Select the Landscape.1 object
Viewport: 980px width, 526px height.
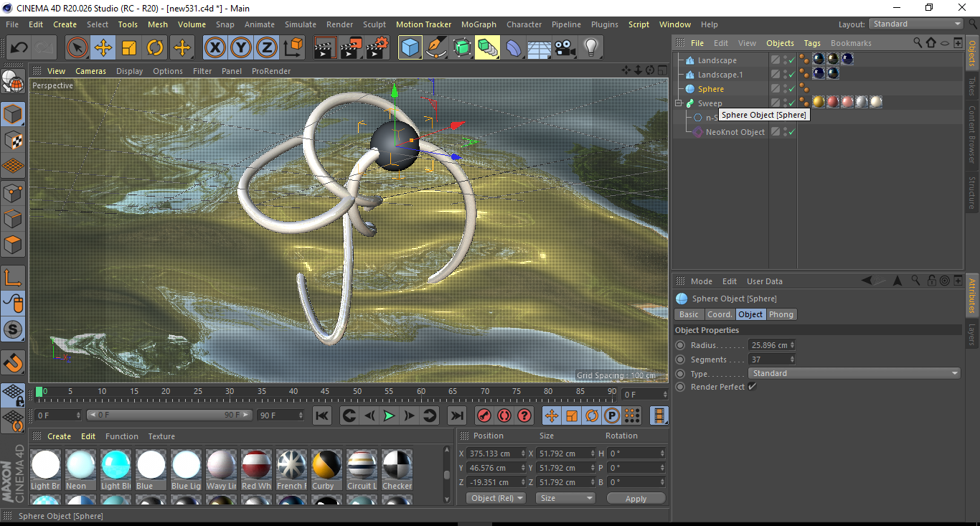click(x=720, y=75)
